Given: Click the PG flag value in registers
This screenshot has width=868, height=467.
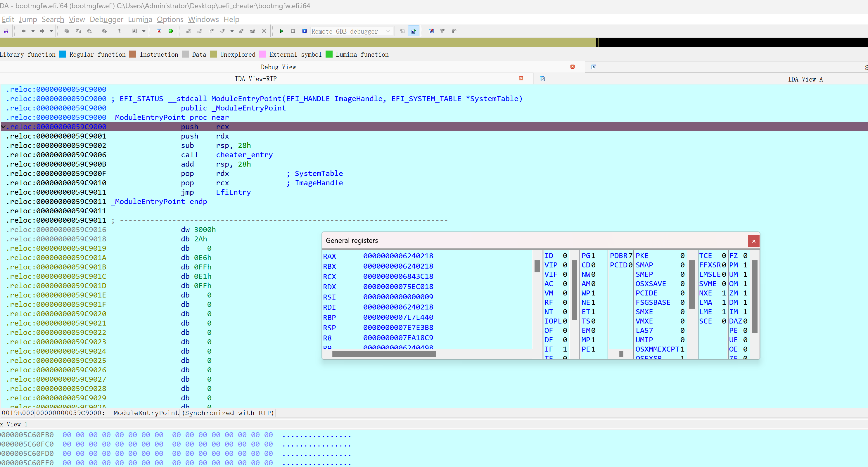Looking at the screenshot, I should point(593,256).
